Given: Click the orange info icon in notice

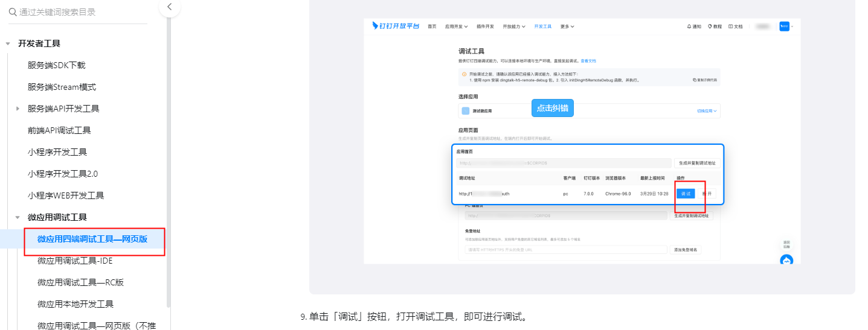Looking at the screenshot, I should pyautogui.click(x=464, y=74).
